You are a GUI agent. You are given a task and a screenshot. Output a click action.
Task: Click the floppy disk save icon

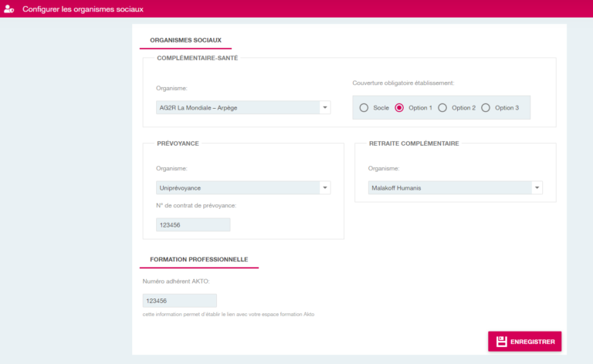click(501, 342)
